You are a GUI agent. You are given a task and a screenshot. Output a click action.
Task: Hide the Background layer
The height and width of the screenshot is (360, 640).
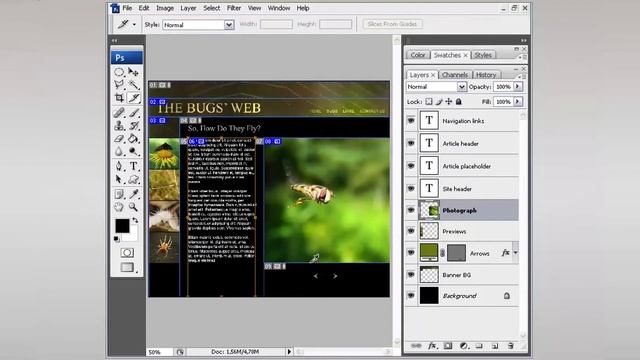coord(411,296)
